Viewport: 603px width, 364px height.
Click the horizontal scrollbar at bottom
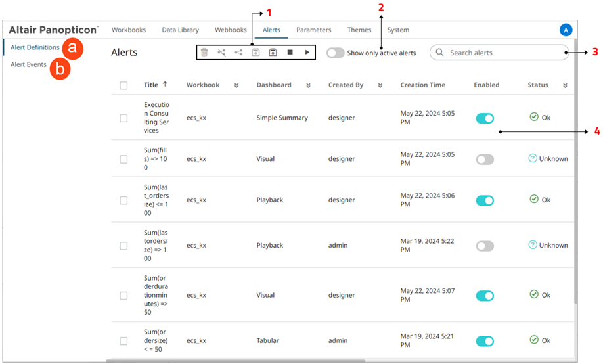[235, 361]
